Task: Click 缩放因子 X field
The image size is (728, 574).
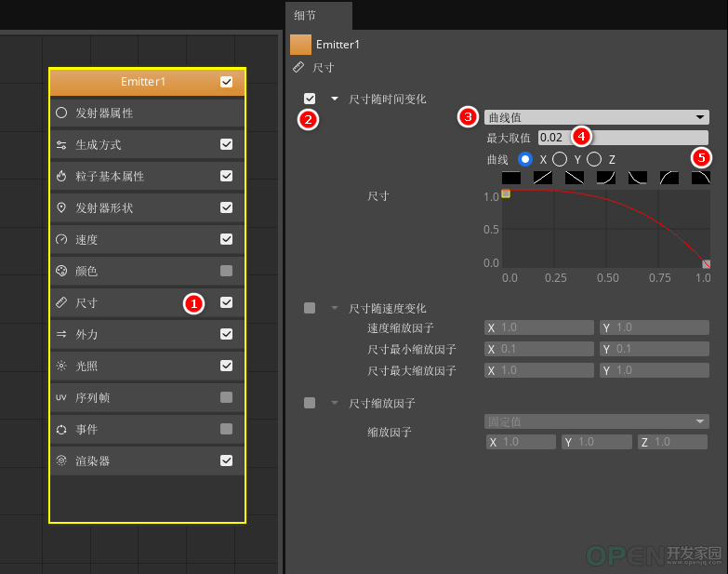Action: pyautogui.click(x=521, y=442)
